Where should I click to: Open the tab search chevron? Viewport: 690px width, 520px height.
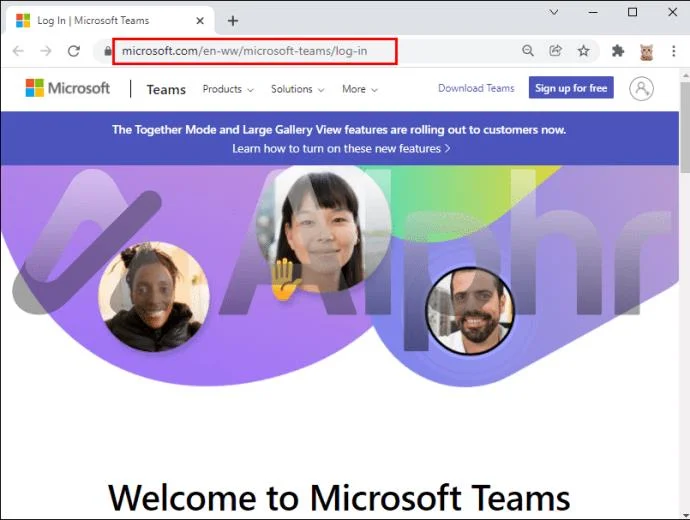554,12
